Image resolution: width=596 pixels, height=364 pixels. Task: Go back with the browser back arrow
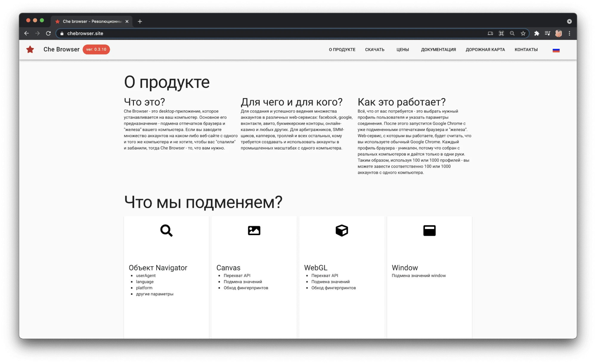(x=27, y=33)
